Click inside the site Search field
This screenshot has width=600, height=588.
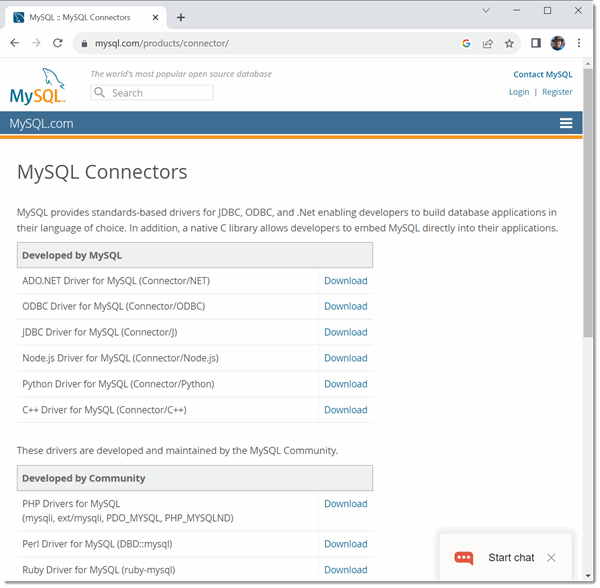pos(152,93)
